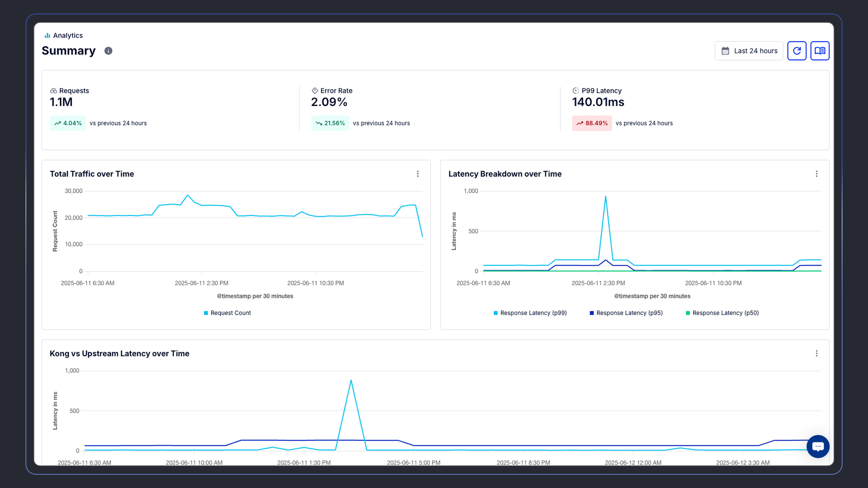Open the documentation book icon

820,51
